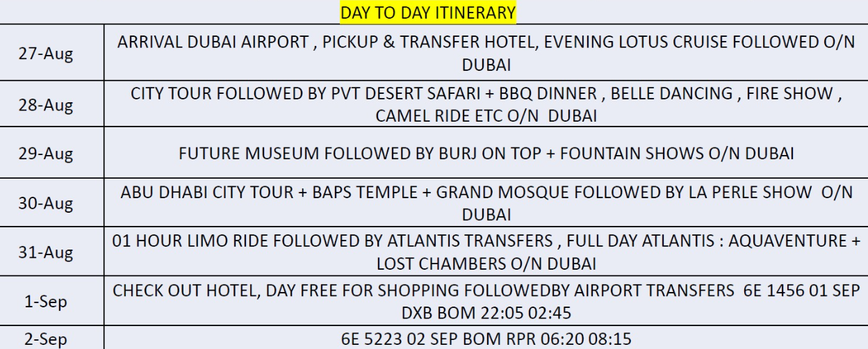Image resolution: width=868 pixels, height=349 pixels.
Task: Select the Future Museum Burj description cell
Action: [486, 152]
